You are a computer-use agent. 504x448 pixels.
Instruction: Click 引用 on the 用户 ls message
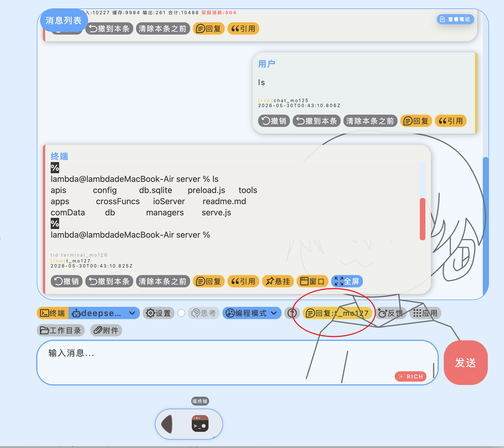click(x=450, y=121)
